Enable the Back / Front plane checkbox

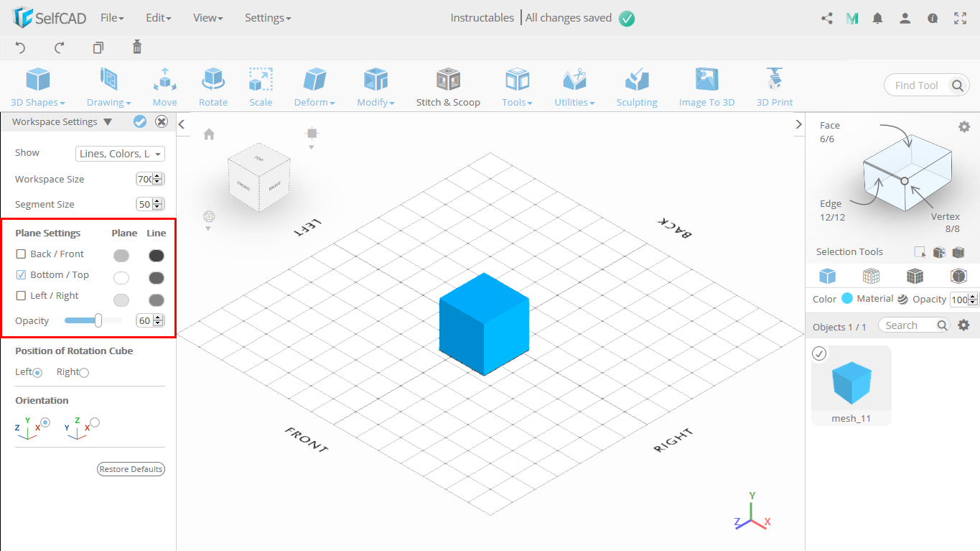21,254
